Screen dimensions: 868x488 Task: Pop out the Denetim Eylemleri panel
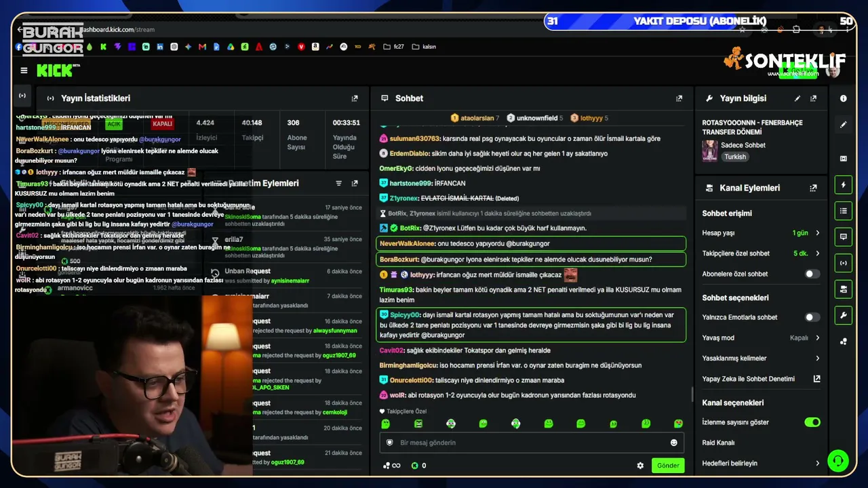pyautogui.click(x=355, y=183)
